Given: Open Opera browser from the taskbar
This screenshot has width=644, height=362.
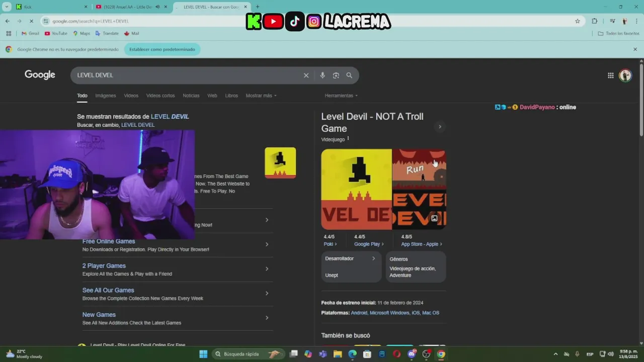Looking at the screenshot, I should coord(396,354).
